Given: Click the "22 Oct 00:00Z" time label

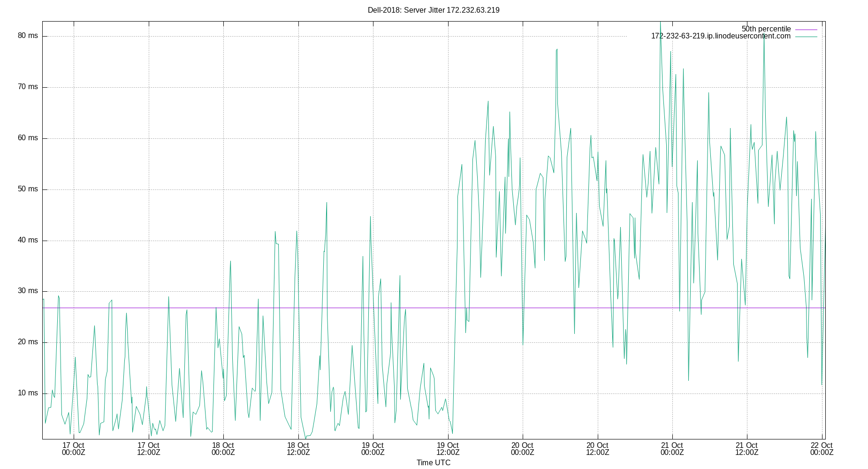Looking at the screenshot, I should 822,449.
